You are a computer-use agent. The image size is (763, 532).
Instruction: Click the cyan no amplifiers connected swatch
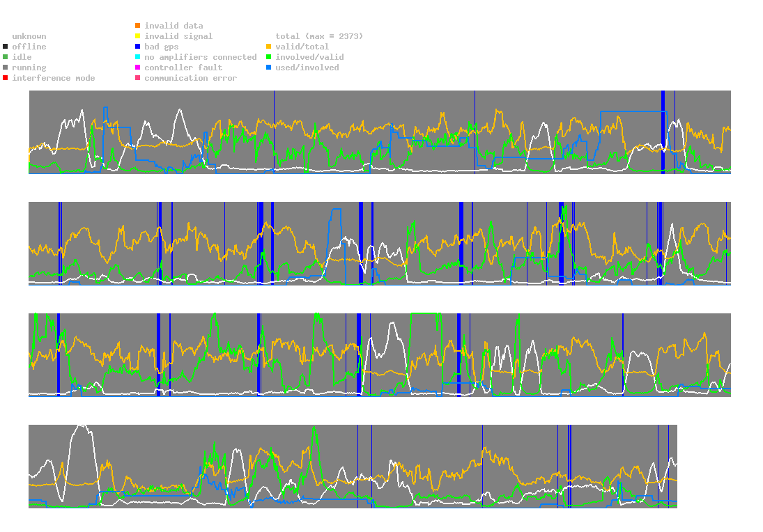(138, 57)
